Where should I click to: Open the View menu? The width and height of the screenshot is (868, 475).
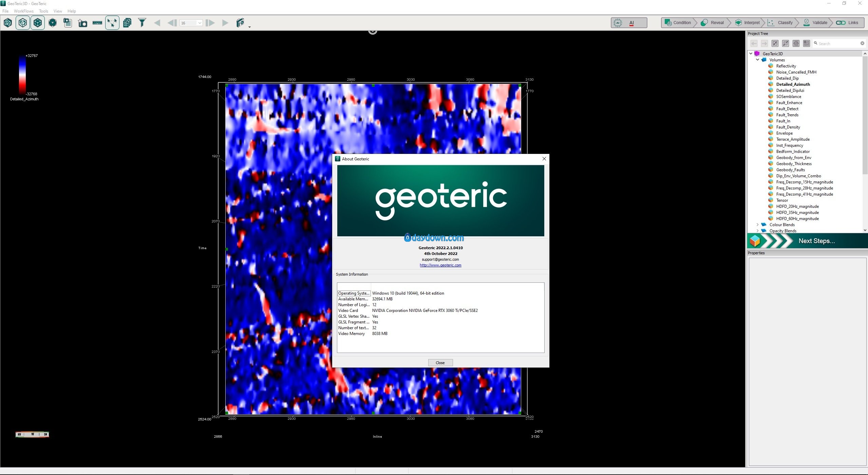tap(58, 11)
